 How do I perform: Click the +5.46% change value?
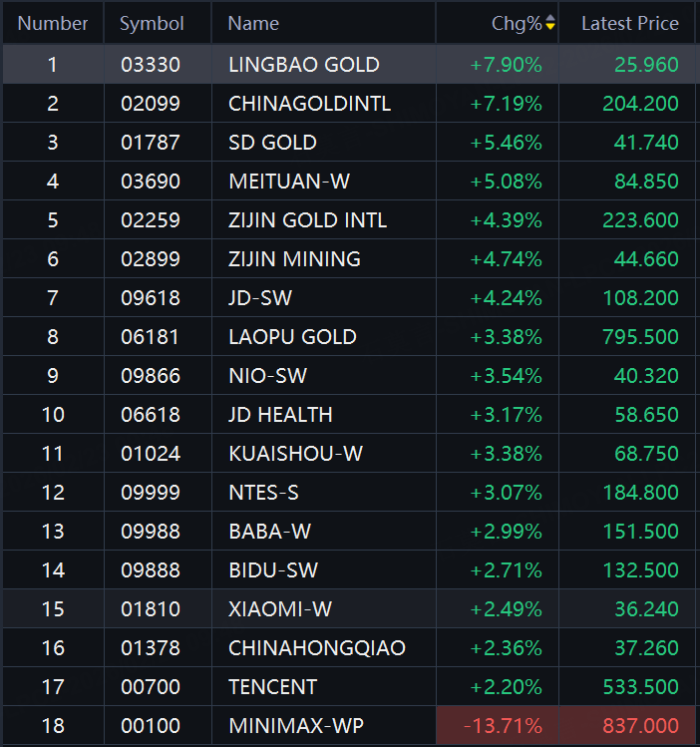click(506, 143)
